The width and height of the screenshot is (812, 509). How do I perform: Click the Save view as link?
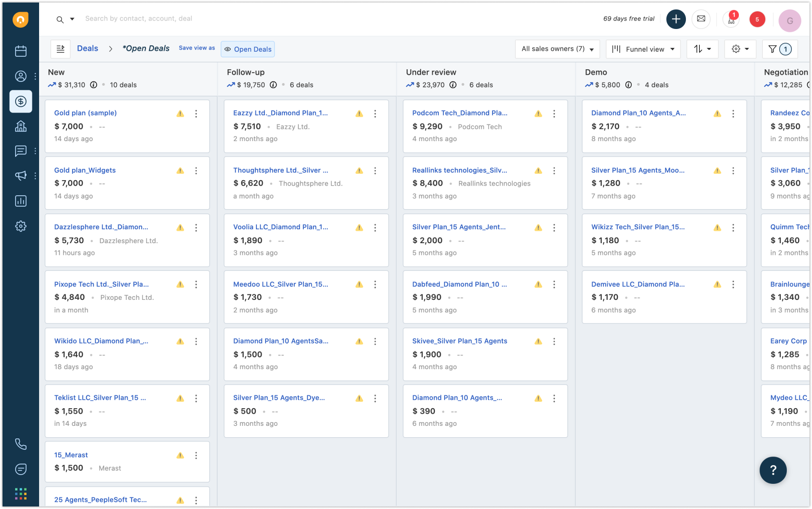[x=197, y=48]
